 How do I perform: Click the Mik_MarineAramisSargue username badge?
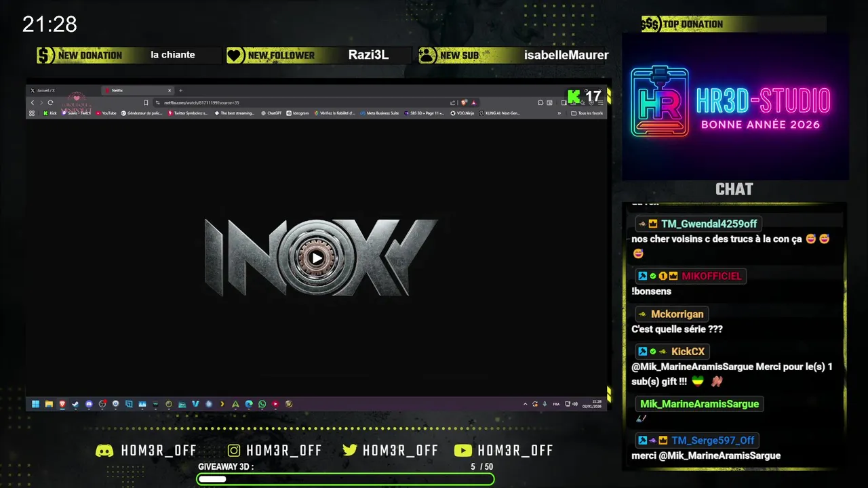pos(699,404)
